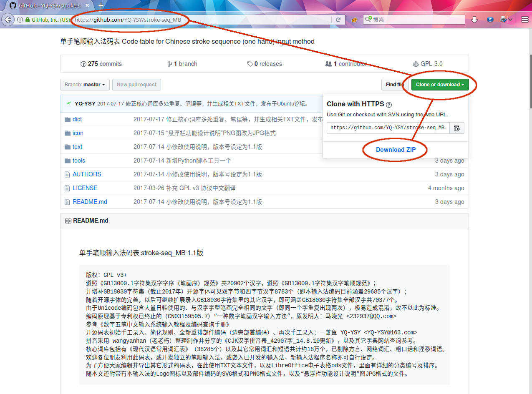Open the text folder
The width and height of the screenshot is (532, 394).
[x=78, y=147]
